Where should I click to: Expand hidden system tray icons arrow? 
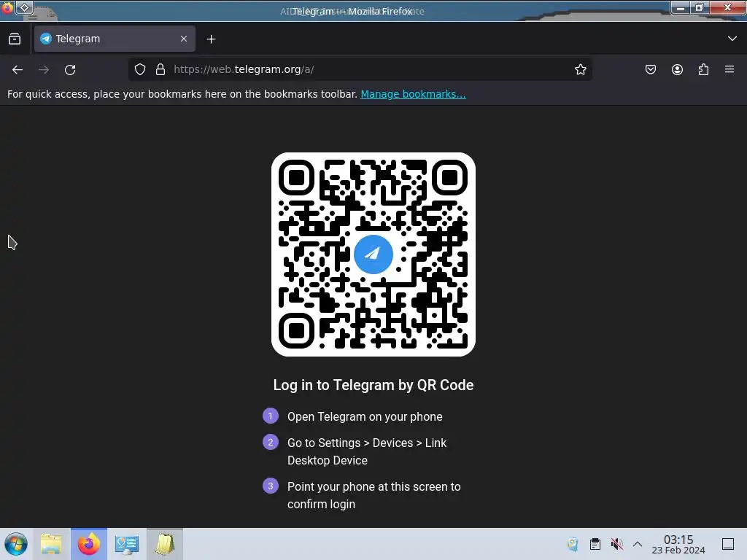point(638,544)
